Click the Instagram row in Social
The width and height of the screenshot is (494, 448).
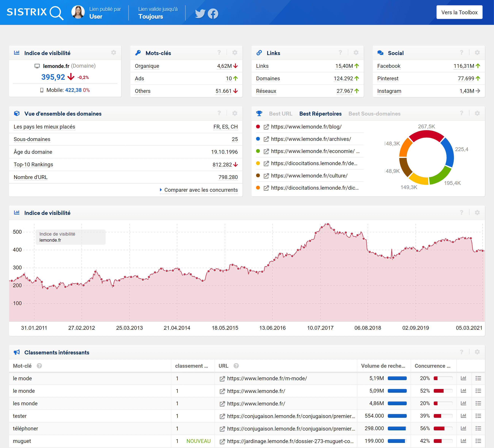pyautogui.click(x=429, y=91)
